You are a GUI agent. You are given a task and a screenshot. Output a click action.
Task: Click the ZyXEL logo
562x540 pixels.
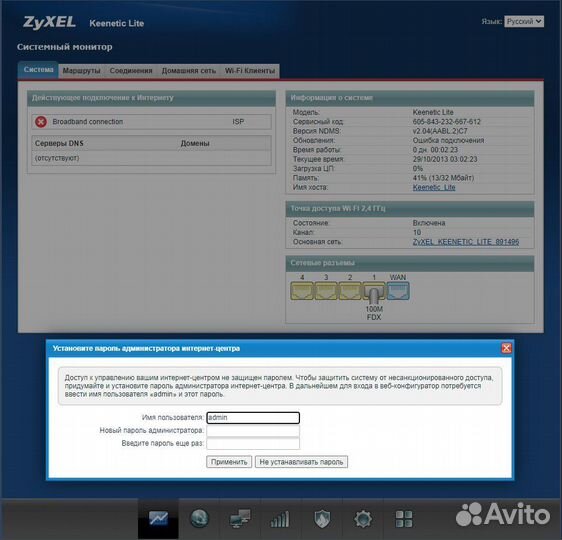point(49,22)
